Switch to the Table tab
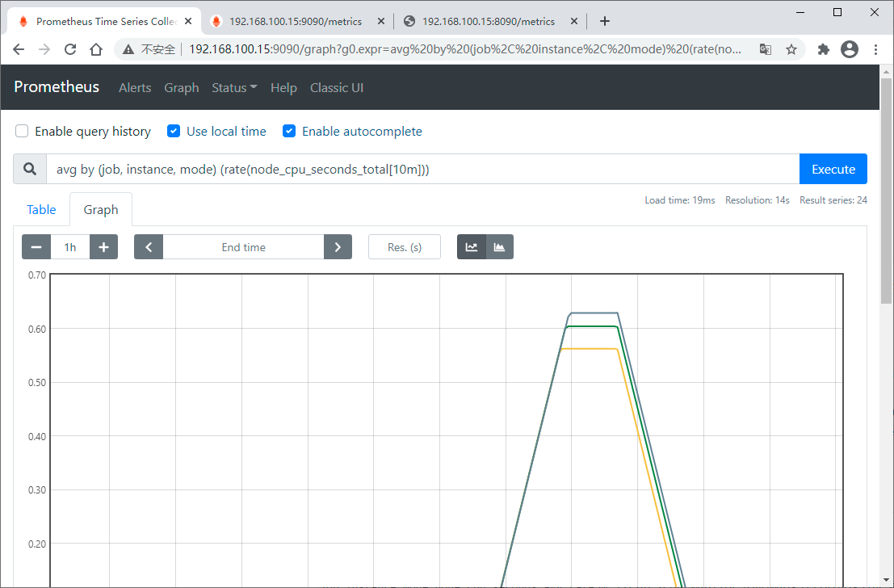Viewport: 894px width, 588px height. click(41, 209)
